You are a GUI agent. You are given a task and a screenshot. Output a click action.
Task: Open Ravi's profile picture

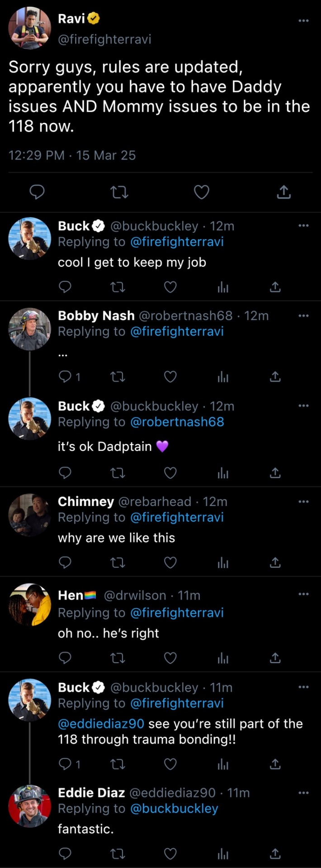point(29,28)
